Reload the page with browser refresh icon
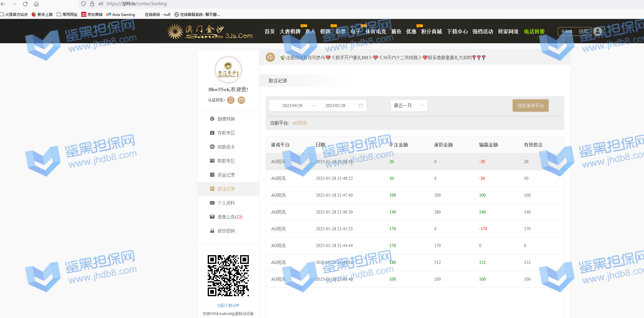644x318 pixels. click(25, 4)
